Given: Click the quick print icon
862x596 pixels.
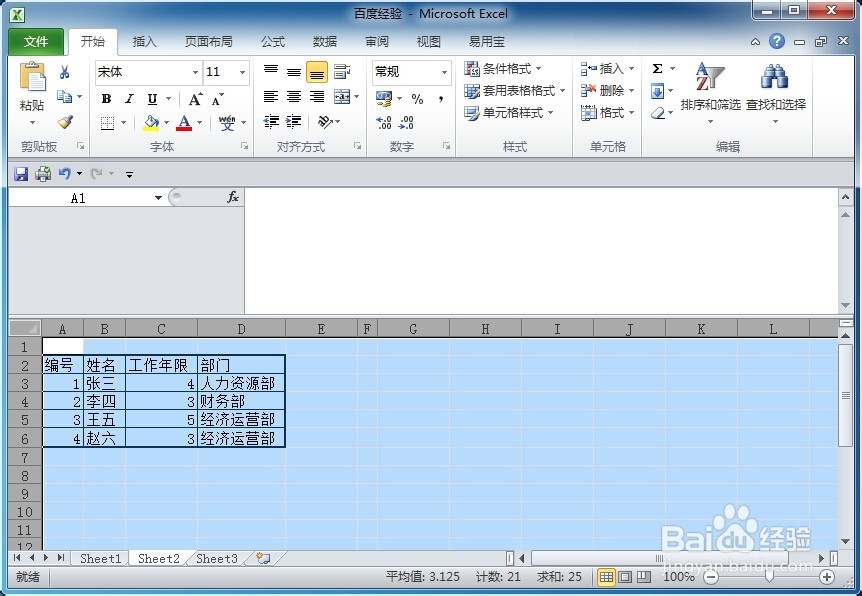Looking at the screenshot, I should 43,174.
